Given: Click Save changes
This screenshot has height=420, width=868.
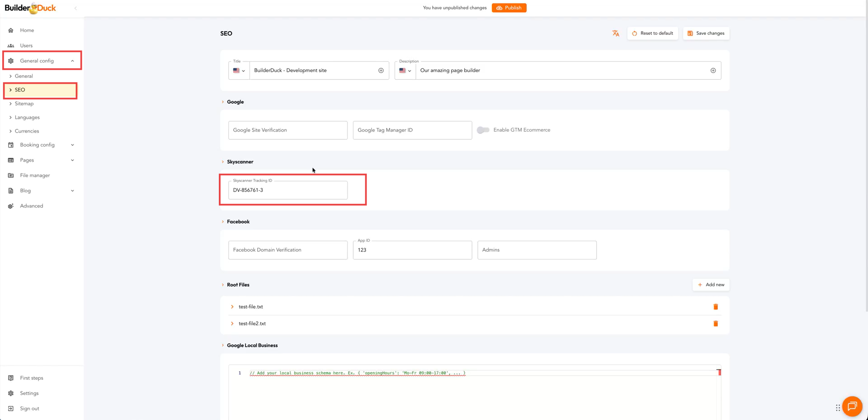Looking at the screenshot, I should click(706, 33).
